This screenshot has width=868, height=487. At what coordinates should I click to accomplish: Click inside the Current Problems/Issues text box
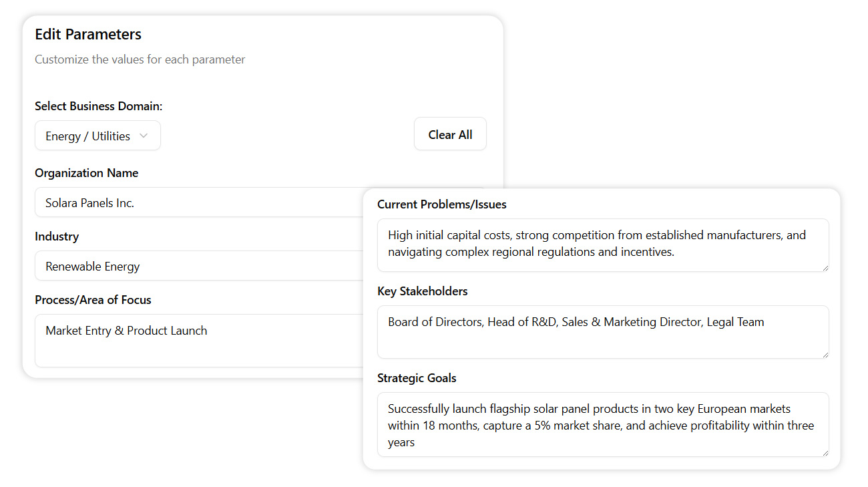click(602, 245)
